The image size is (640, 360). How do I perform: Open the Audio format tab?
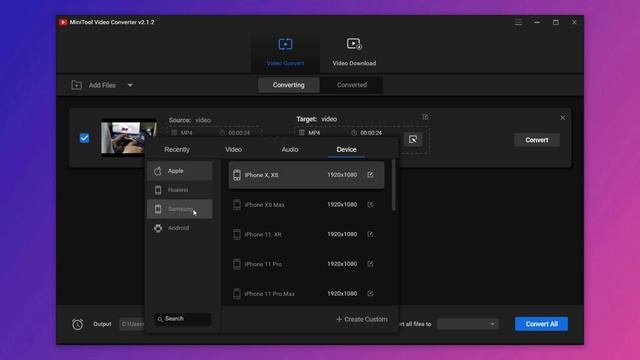pyautogui.click(x=290, y=149)
